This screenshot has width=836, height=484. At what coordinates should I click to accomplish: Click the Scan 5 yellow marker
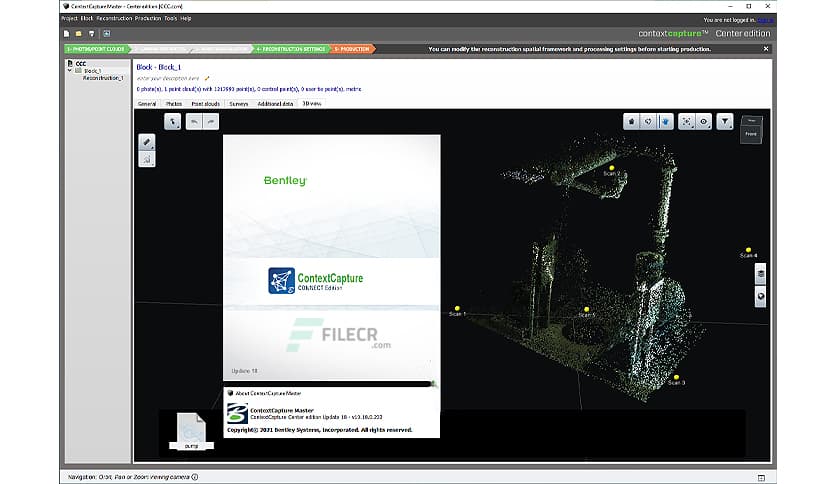click(586, 309)
